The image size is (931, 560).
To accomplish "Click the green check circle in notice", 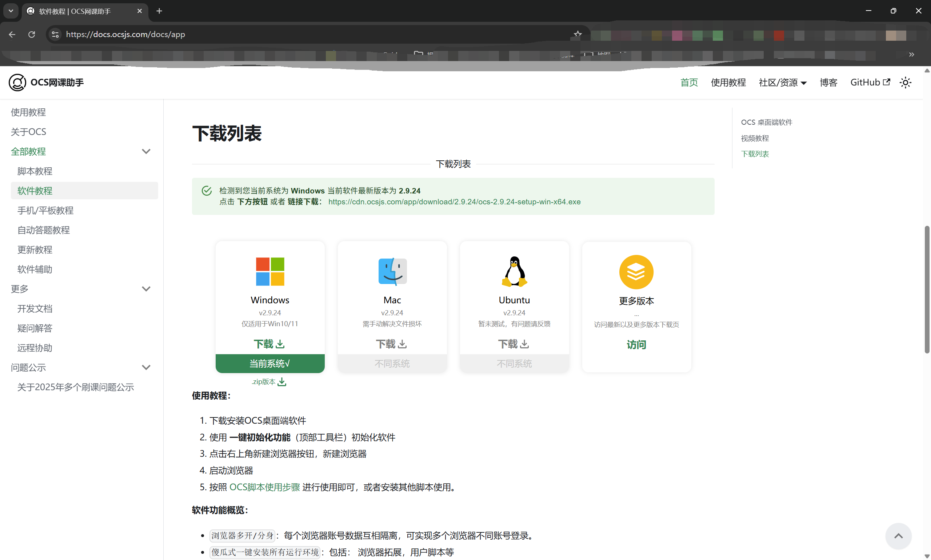I will point(207,191).
